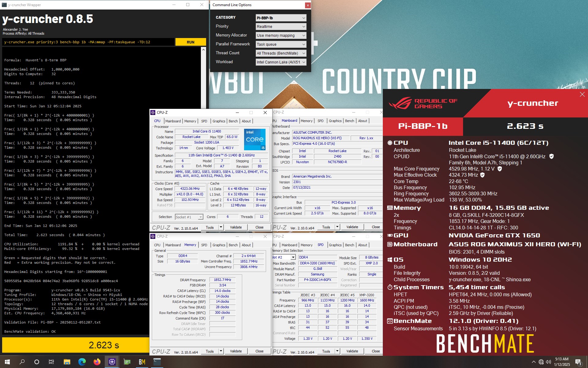The image size is (588, 368).
Task: Open the Socket #1 selection dropdown
Action: point(189,217)
